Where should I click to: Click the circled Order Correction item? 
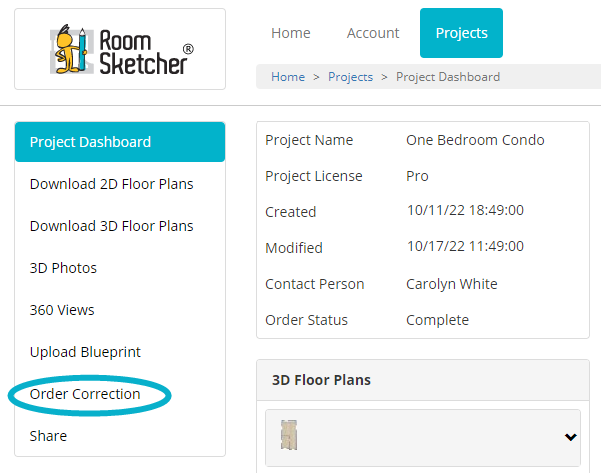tap(85, 394)
